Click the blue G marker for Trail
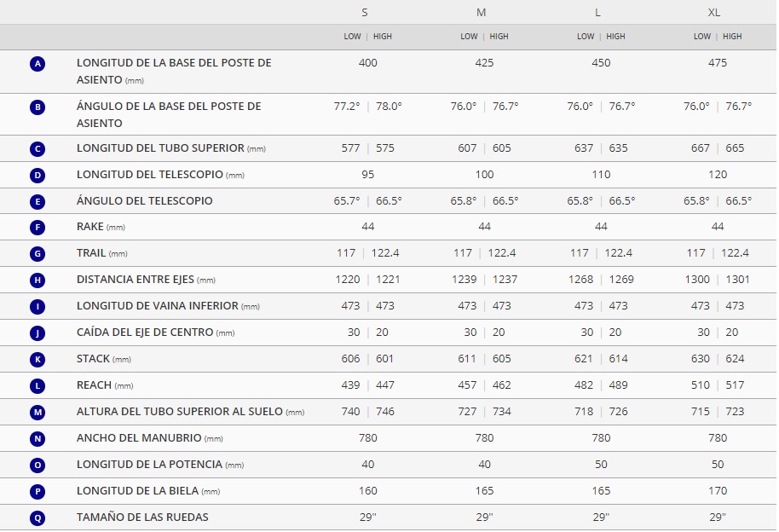The height and width of the screenshot is (532, 779). coord(38,253)
